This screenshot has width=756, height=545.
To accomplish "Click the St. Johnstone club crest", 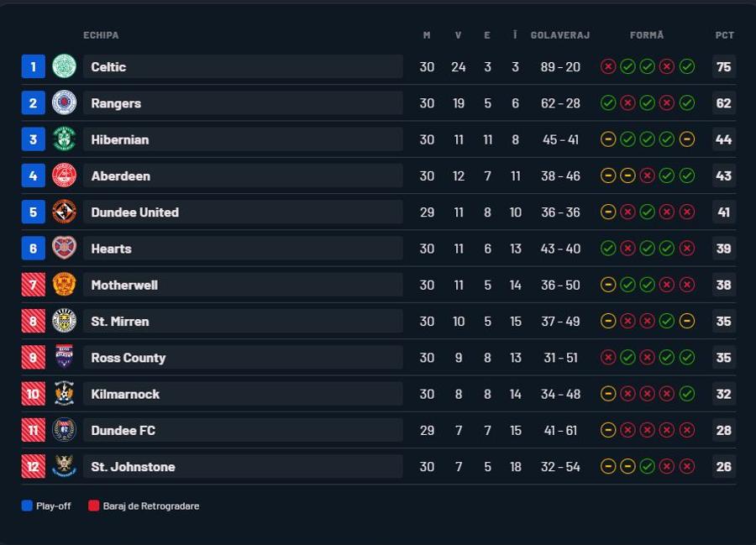I will [64, 466].
